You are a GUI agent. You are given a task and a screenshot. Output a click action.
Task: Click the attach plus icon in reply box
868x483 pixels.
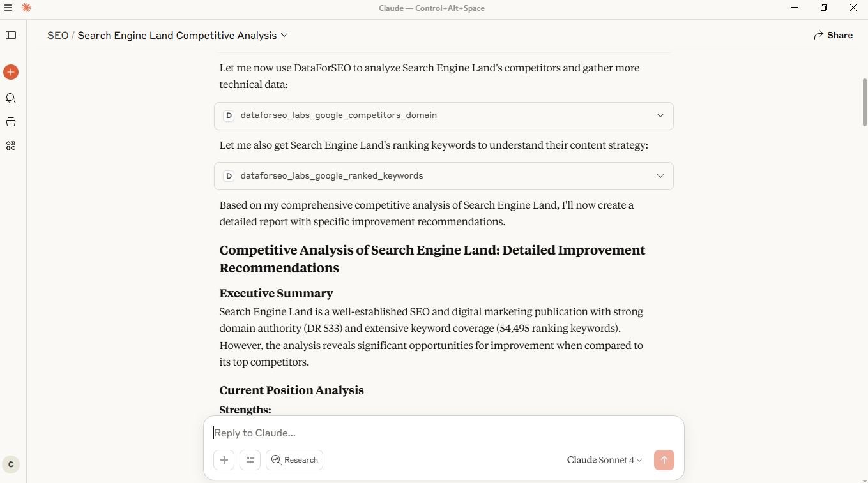pyautogui.click(x=224, y=459)
